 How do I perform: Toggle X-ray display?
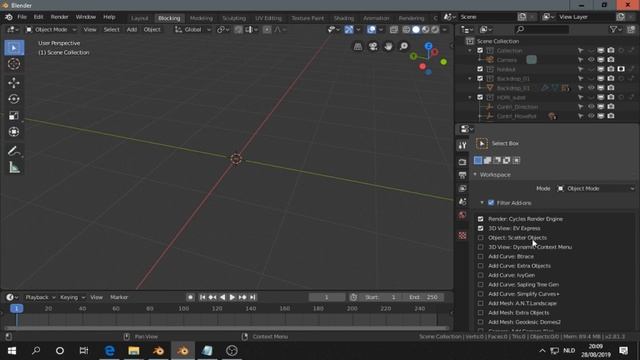click(393, 29)
